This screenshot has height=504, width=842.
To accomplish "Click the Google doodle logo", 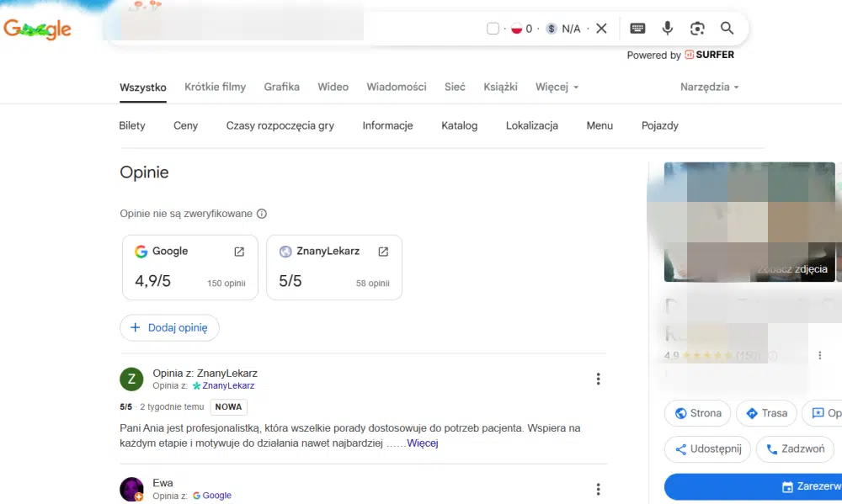I will [x=38, y=28].
